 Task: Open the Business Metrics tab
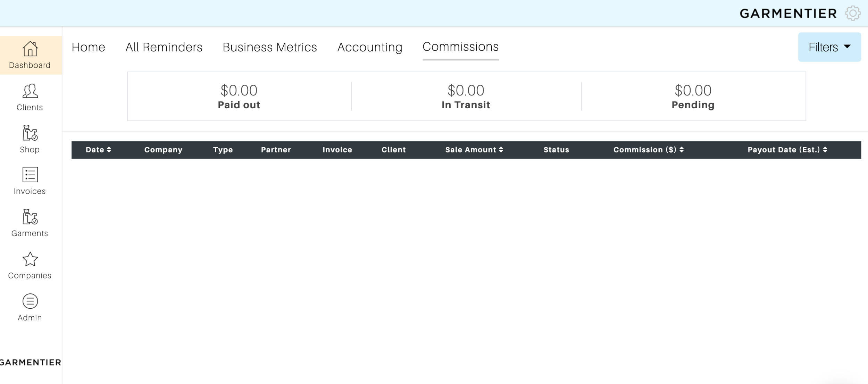click(270, 47)
